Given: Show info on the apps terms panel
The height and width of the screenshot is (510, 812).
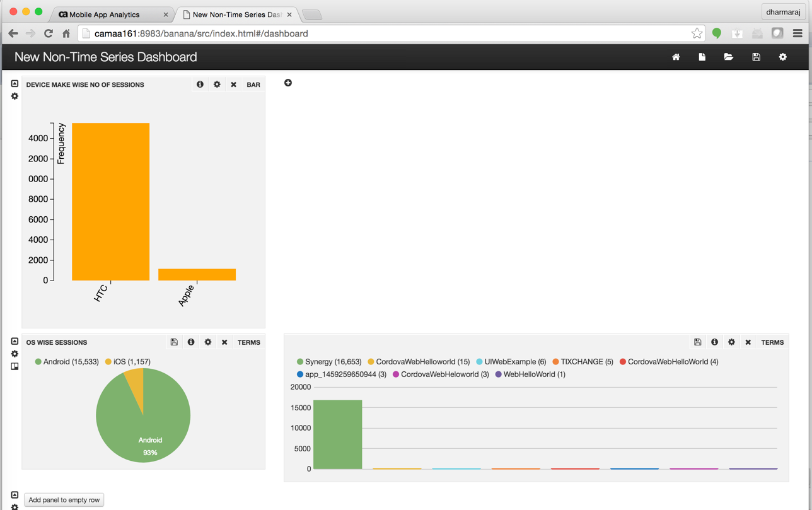Looking at the screenshot, I should tap(715, 342).
